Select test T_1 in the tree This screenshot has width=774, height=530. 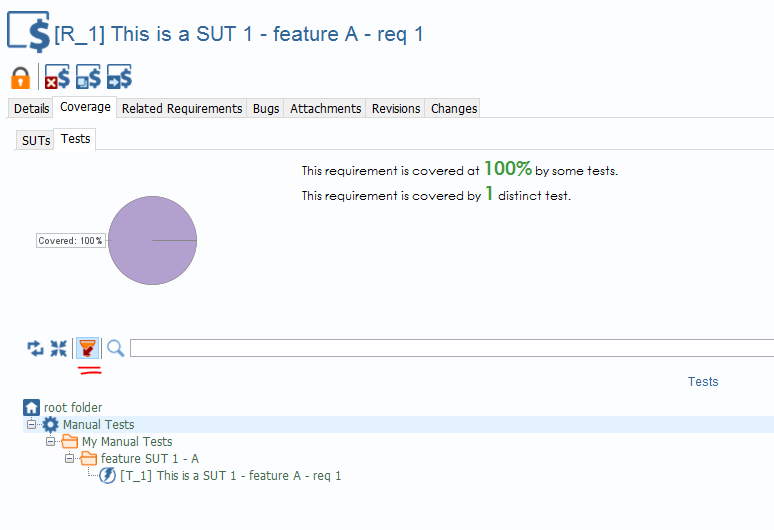[x=230, y=476]
